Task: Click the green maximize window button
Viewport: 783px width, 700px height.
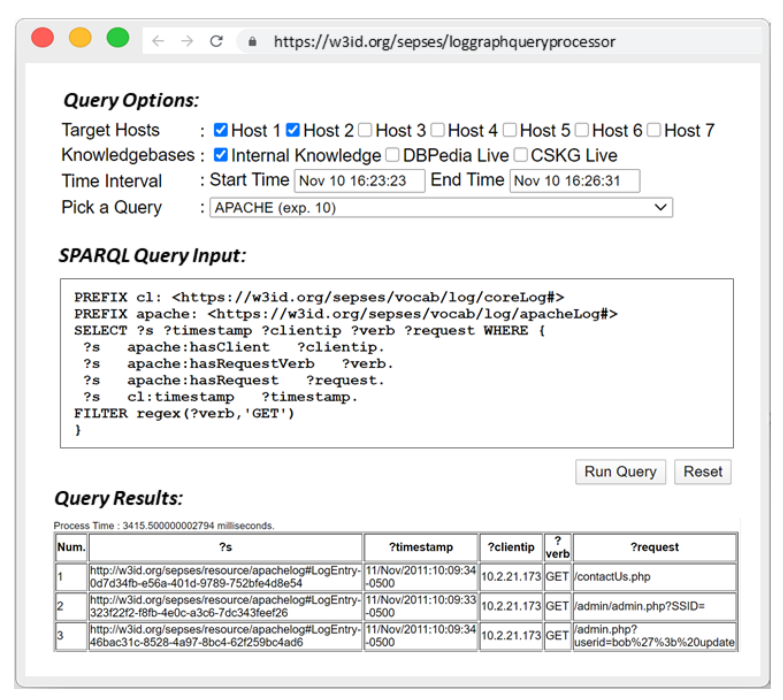Action: coord(118,38)
